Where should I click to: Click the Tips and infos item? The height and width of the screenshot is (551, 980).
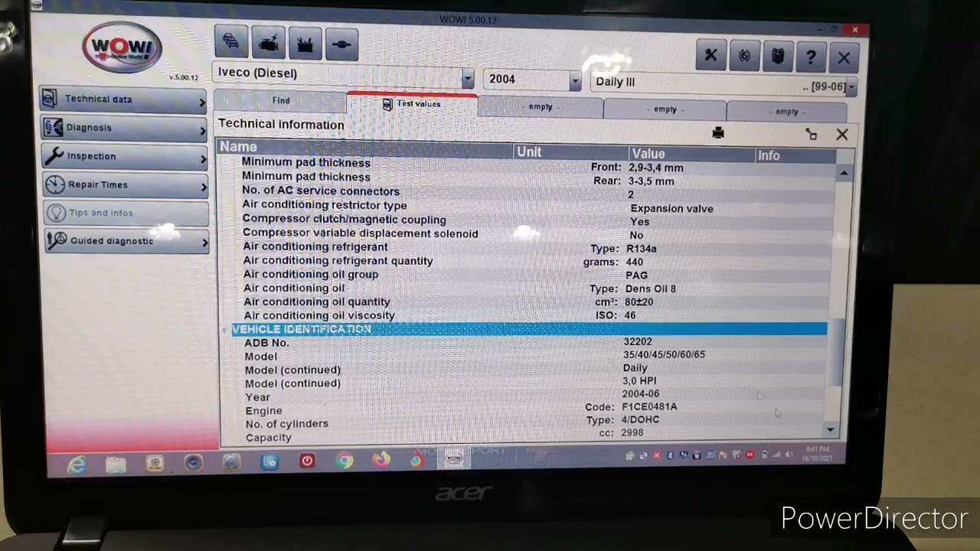pos(126,213)
